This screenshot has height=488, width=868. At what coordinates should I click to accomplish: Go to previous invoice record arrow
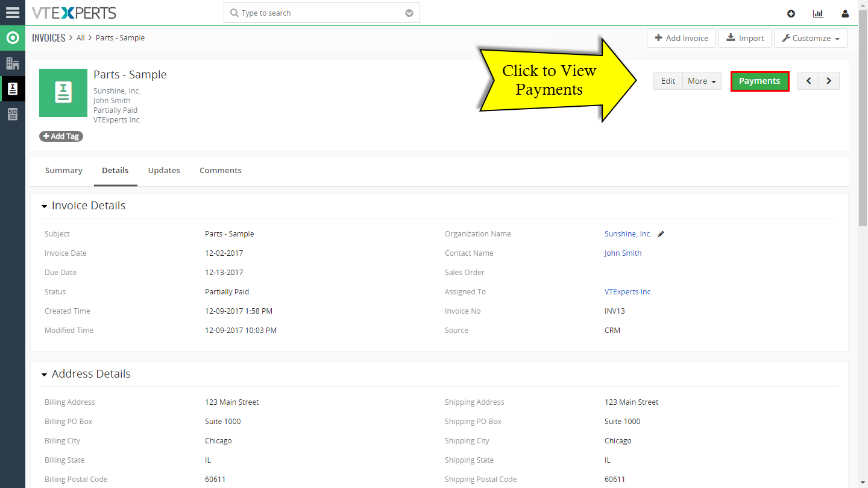click(x=808, y=81)
